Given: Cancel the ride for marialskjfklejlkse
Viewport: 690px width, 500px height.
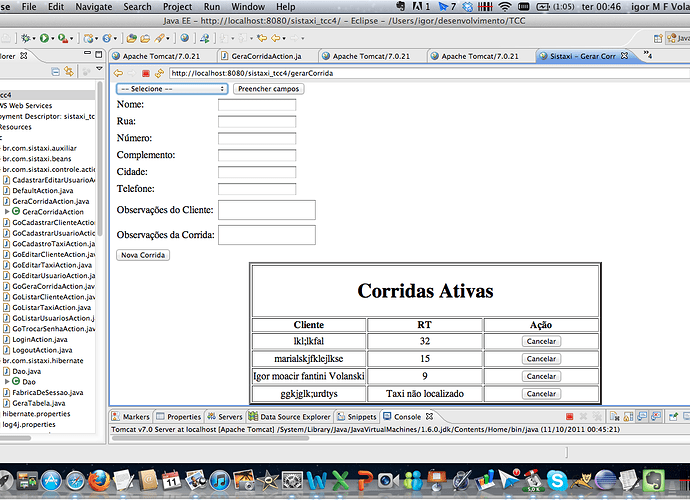Looking at the screenshot, I should [x=541, y=359].
